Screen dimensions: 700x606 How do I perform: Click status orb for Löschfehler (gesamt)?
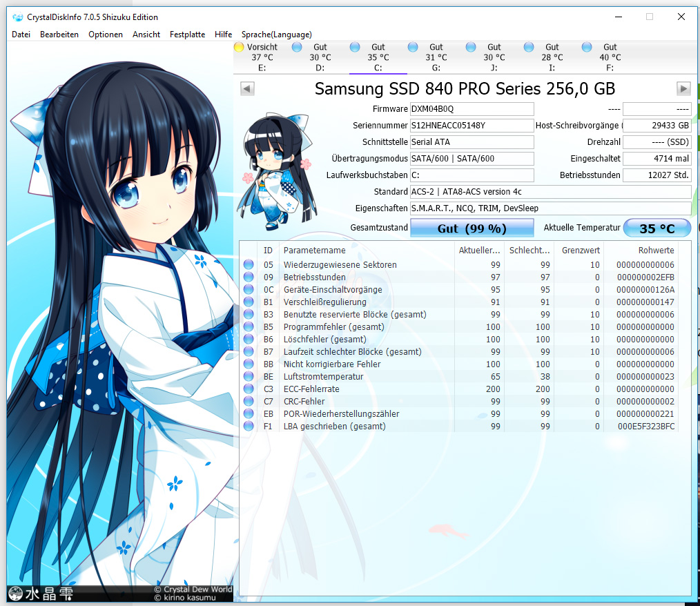coord(249,339)
